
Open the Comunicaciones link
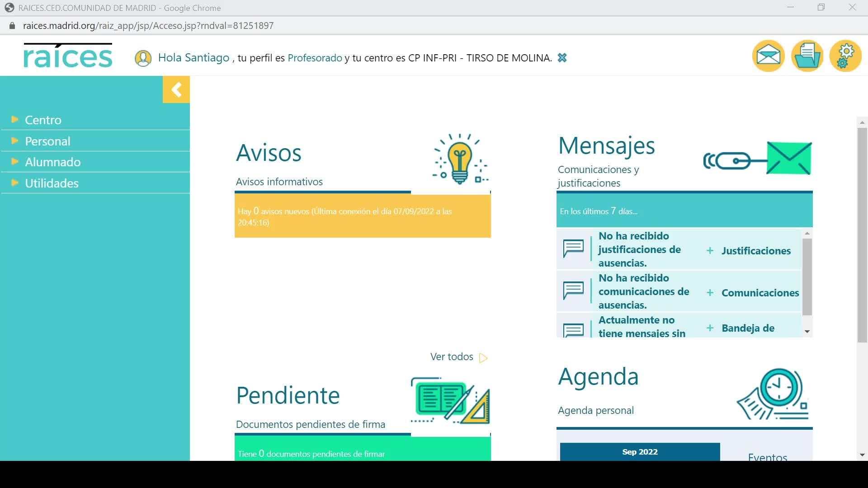pos(759,293)
